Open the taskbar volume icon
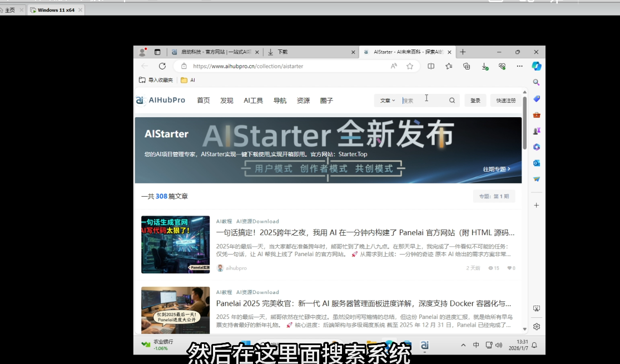The height and width of the screenshot is (364, 620). click(499, 345)
